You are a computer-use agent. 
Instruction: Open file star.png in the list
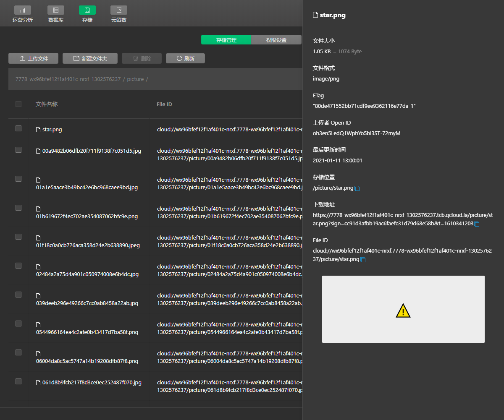(x=52, y=130)
